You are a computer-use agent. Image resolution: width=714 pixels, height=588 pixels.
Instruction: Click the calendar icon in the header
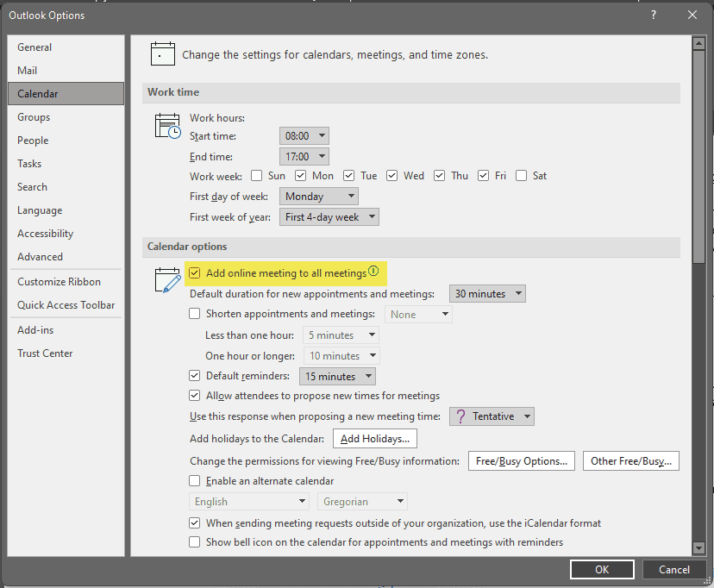162,53
